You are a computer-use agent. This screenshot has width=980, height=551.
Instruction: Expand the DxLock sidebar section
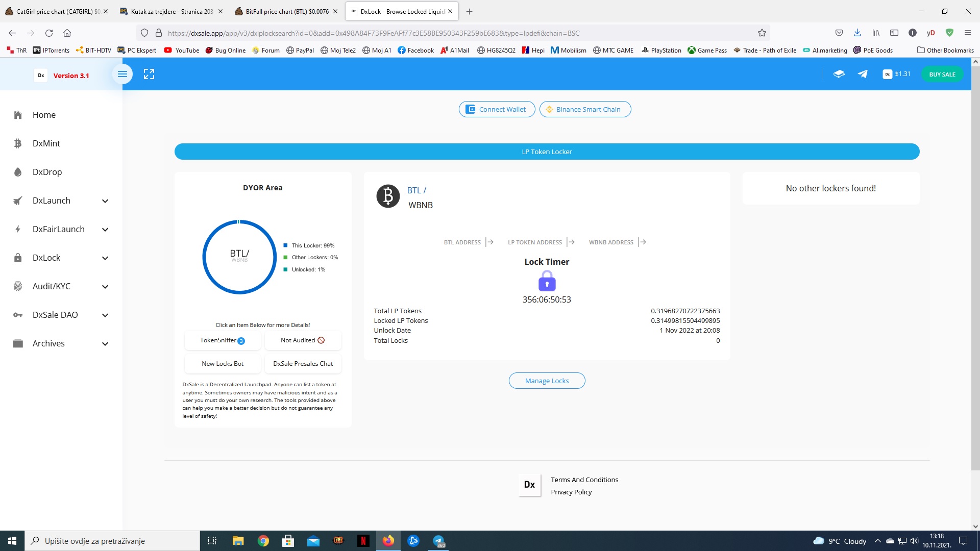pyautogui.click(x=105, y=258)
